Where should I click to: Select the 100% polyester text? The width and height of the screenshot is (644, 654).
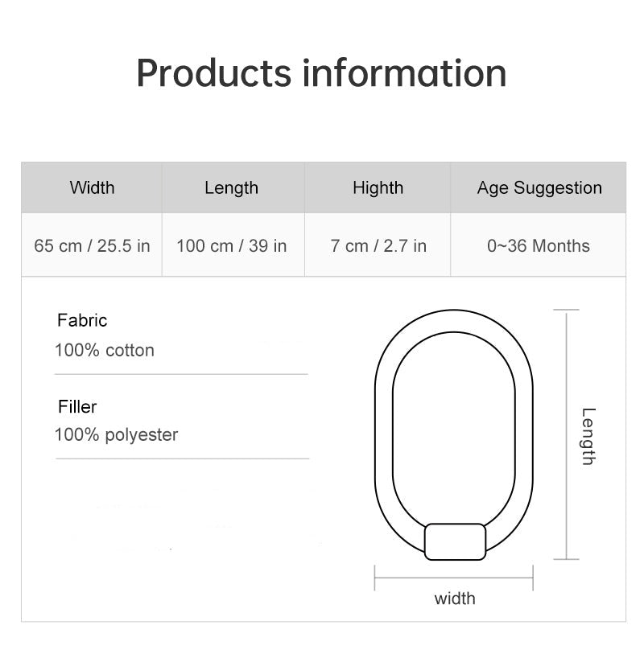pos(117,434)
